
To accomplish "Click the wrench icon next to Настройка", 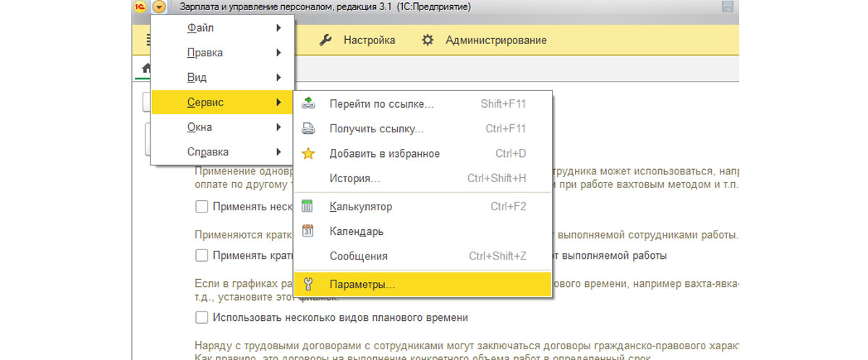I will [325, 40].
